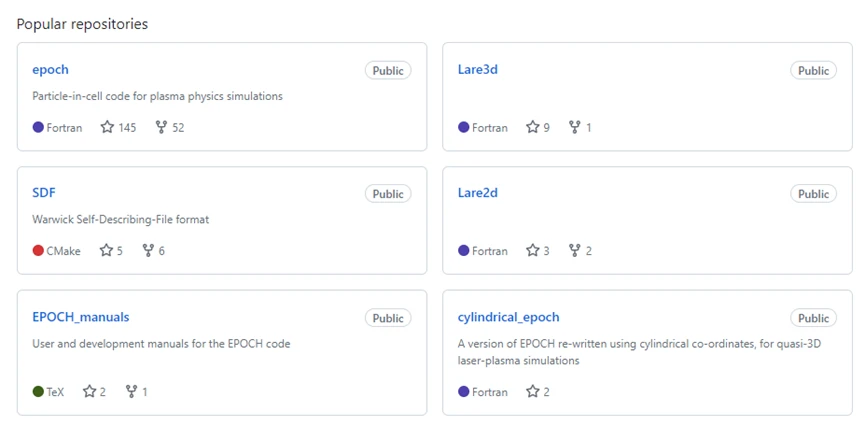Click the green TeX language dot
The height and width of the screenshot is (426, 865).
click(x=38, y=392)
